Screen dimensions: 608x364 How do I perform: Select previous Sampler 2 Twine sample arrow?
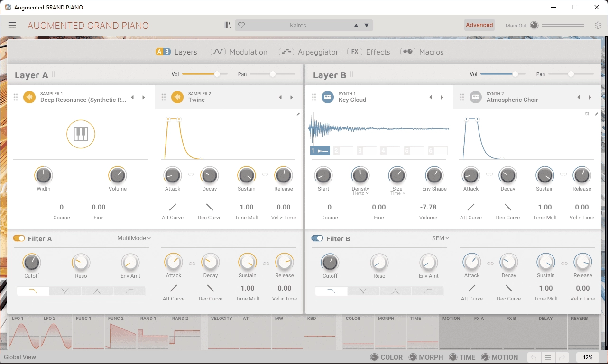280,97
